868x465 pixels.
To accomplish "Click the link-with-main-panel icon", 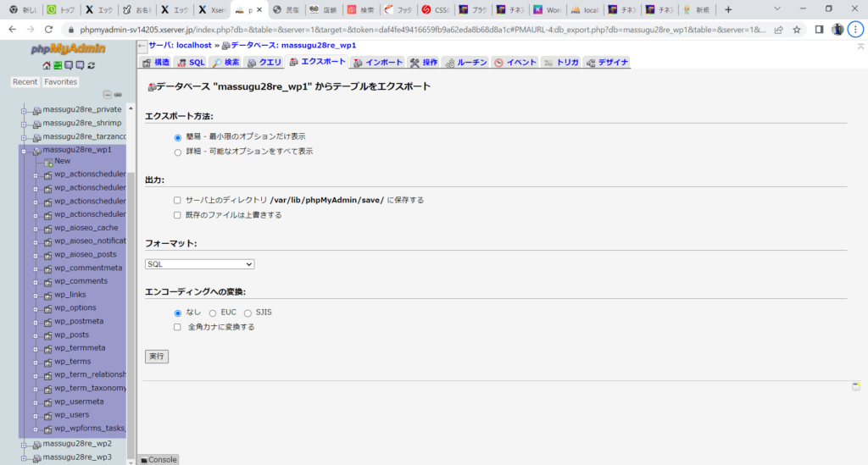I will pos(118,95).
